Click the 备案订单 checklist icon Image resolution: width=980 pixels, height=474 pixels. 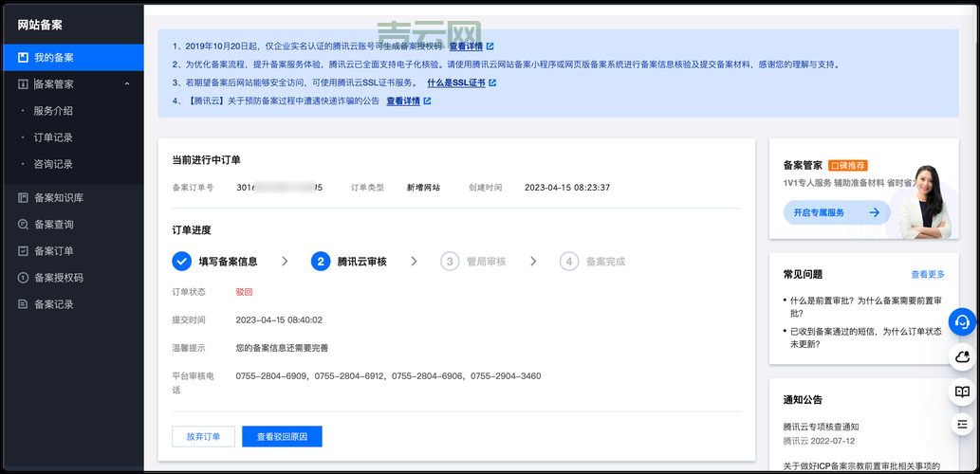[23, 251]
